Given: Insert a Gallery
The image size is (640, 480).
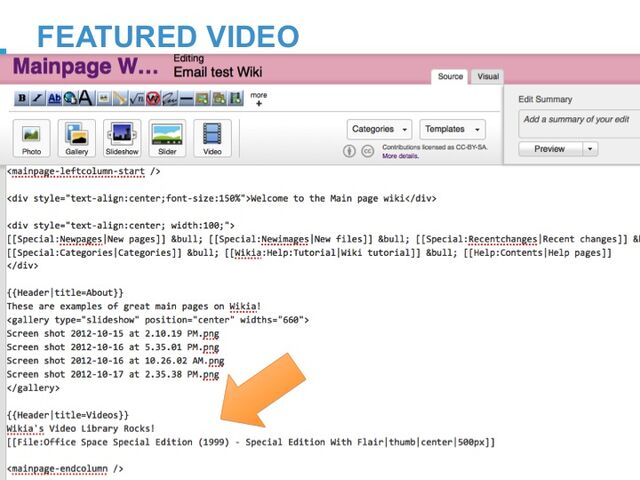Looking at the screenshot, I should (x=77, y=138).
